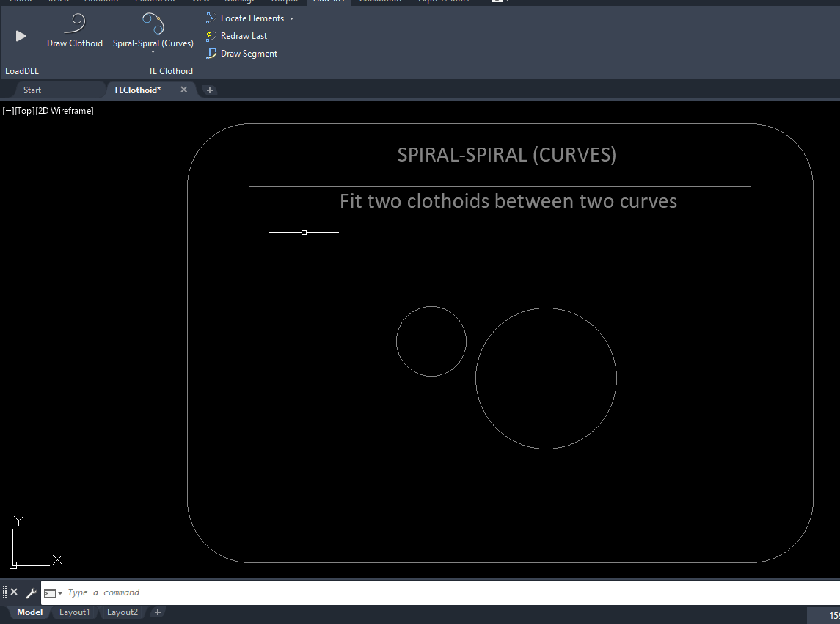Switch to the Layout2 tab
The width and height of the screenshot is (840, 624).
[x=122, y=612]
